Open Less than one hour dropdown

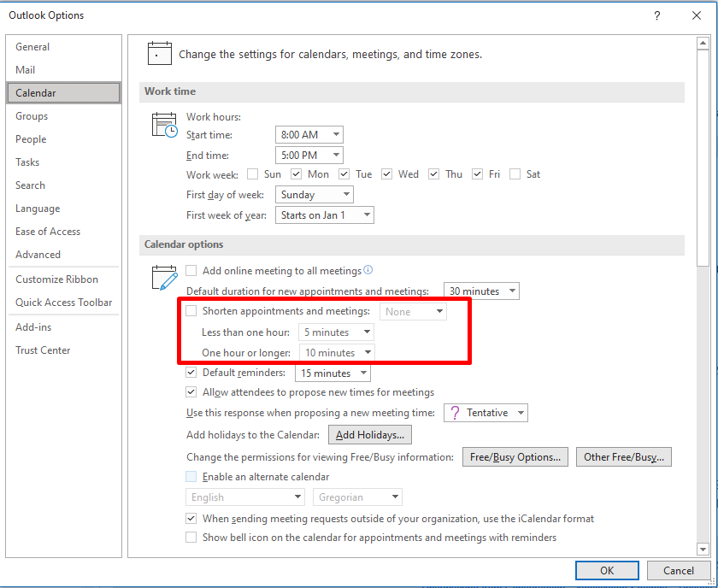[336, 332]
